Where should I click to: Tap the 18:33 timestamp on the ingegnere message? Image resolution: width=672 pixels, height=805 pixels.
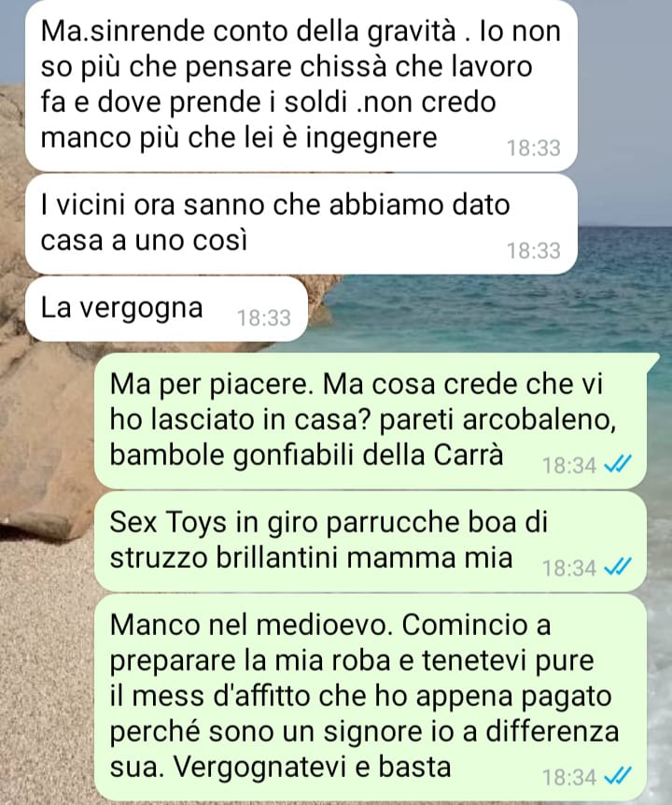tap(534, 148)
